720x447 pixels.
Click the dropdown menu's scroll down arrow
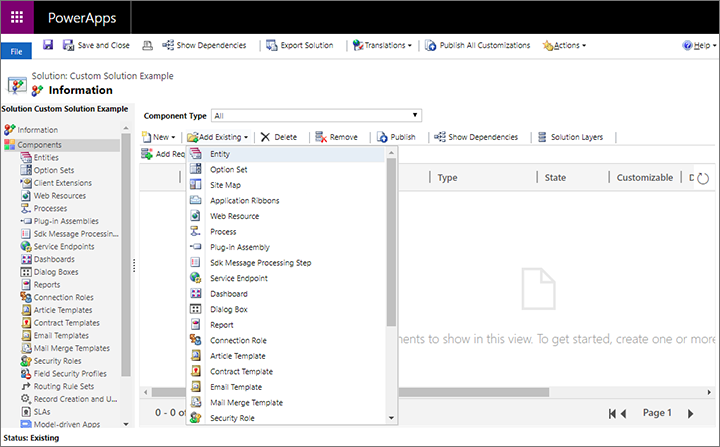click(x=391, y=418)
